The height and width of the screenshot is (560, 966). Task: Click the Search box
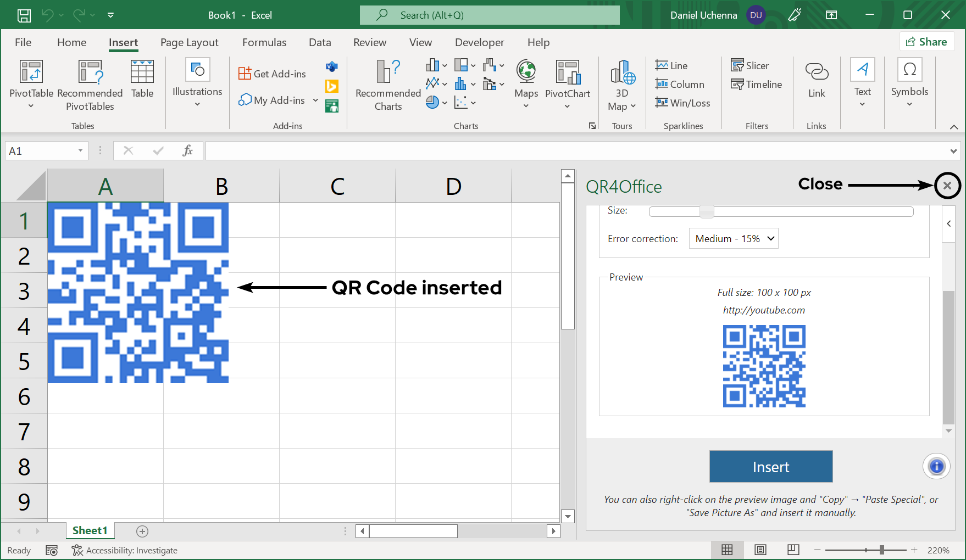489,15
